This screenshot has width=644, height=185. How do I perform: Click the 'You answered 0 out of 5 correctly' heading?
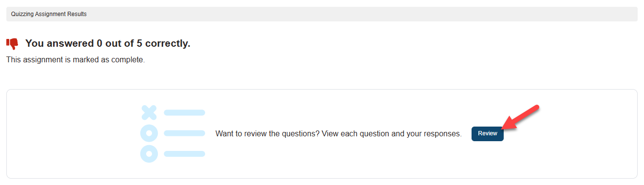coord(108,43)
